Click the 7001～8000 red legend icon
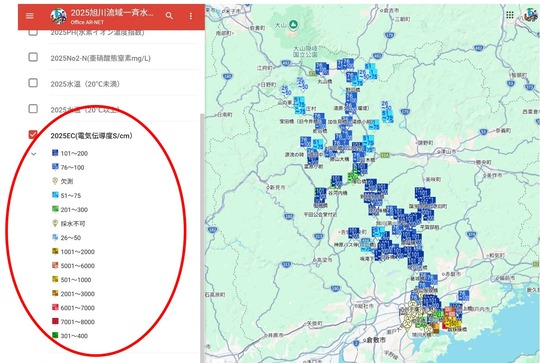Viewport: 540px width, 363px height. 55,321
